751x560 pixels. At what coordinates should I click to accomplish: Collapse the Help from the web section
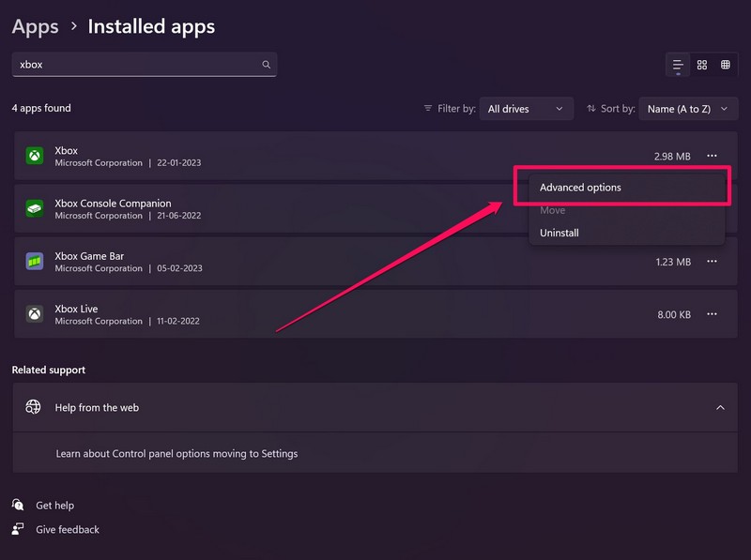pos(720,408)
